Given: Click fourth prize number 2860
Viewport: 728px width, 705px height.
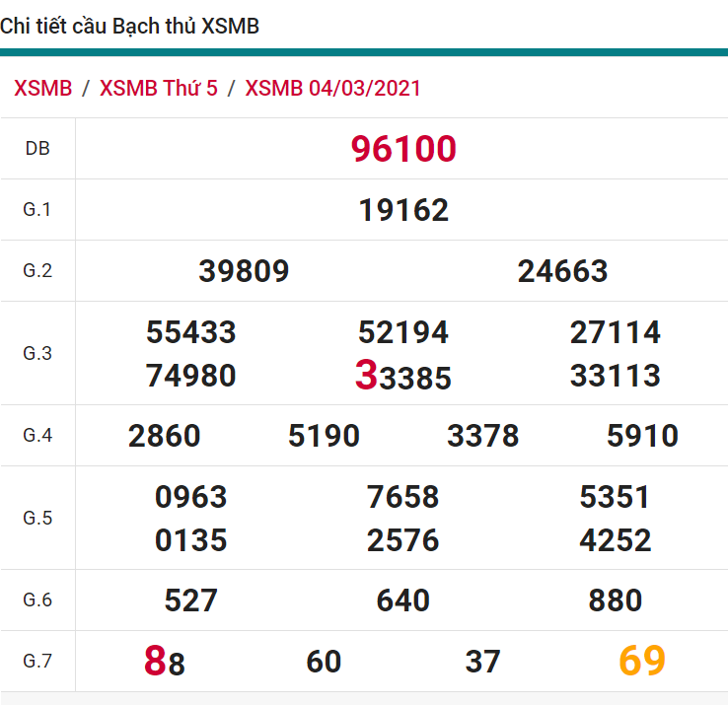Looking at the screenshot, I should point(165,436).
